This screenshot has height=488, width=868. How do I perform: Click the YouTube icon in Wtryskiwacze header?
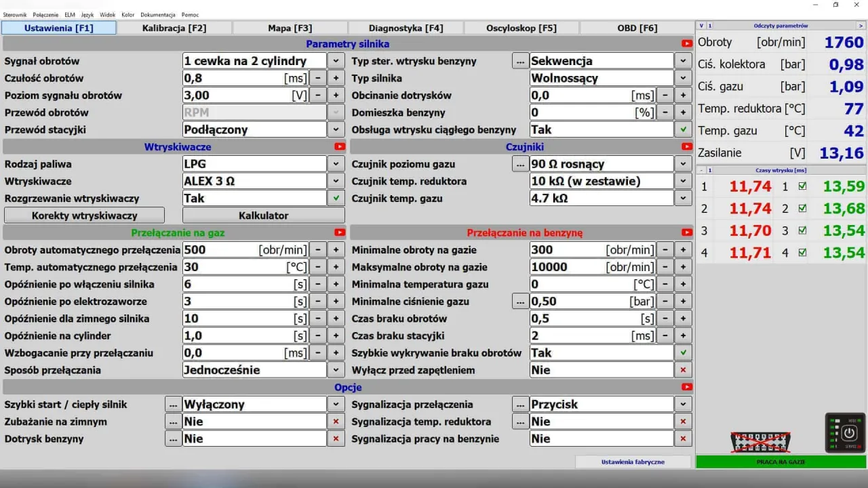[x=340, y=146]
